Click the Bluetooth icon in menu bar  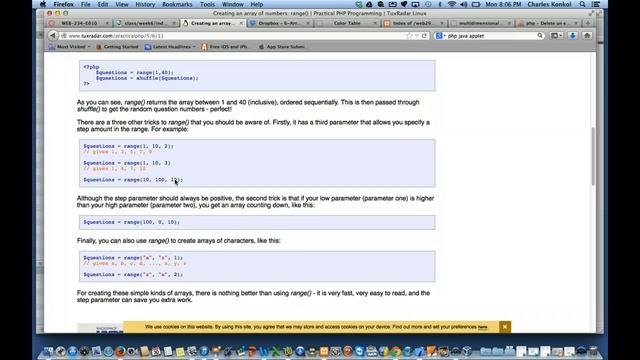click(x=440, y=4)
